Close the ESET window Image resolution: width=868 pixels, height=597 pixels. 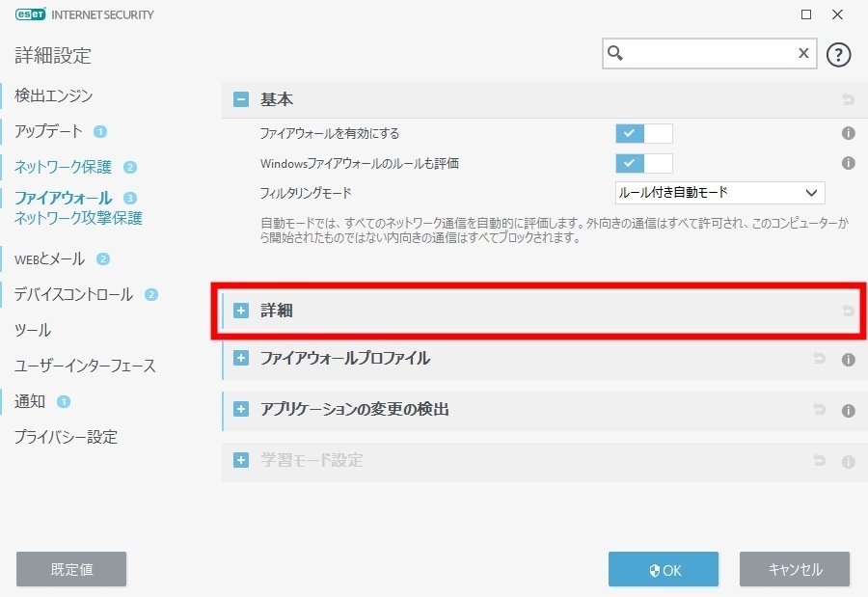(837, 14)
